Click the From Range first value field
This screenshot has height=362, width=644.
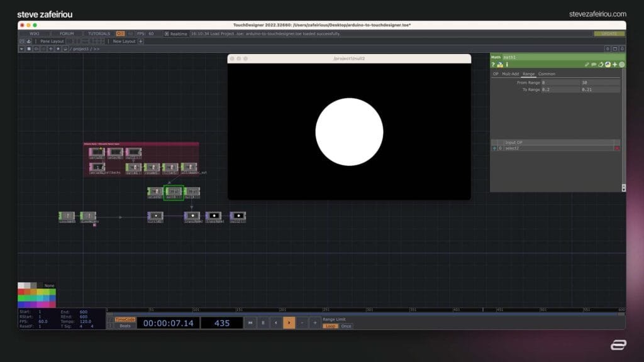tap(560, 82)
